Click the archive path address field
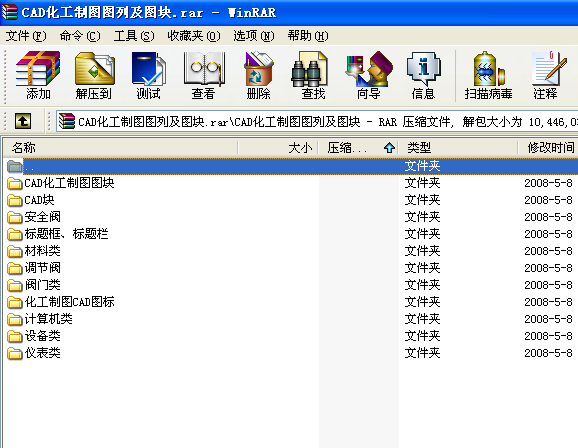This screenshot has width=578, height=448. pyautogui.click(x=317, y=121)
